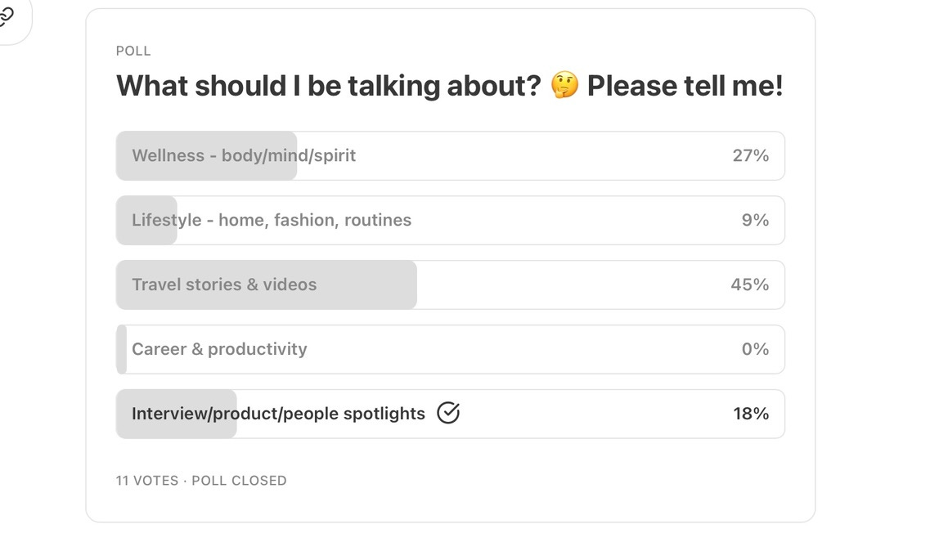The image size is (939, 560).
Task: Click the 18% result for Interview spotlights
Action: coord(751,414)
